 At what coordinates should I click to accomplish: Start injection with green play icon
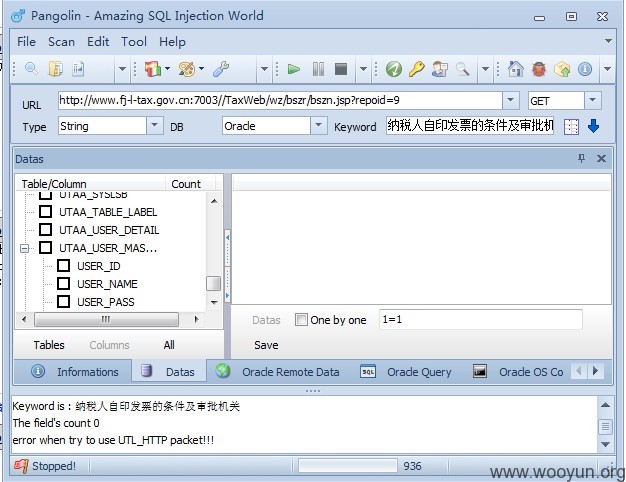point(293,69)
